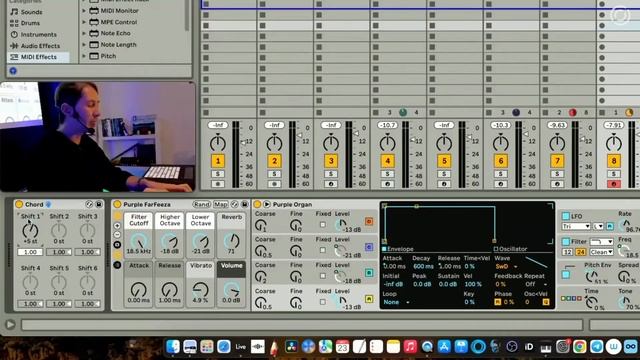Viewport: 640px width, 360px height.
Task: Expand the MPE Control device entry
Action: coord(84,22)
